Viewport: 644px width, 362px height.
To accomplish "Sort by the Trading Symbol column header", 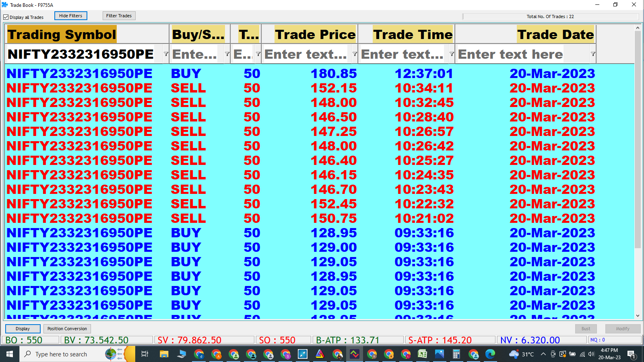I will [x=62, y=35].
